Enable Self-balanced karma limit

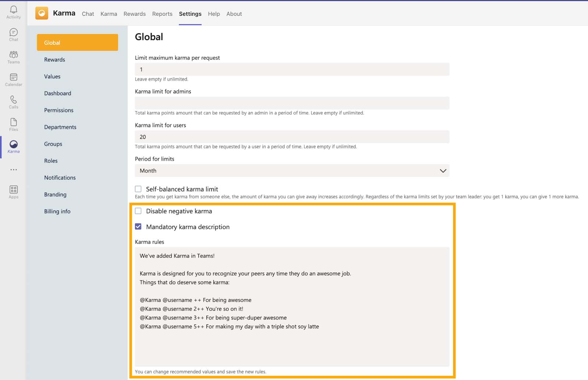[x=138, y=189]
